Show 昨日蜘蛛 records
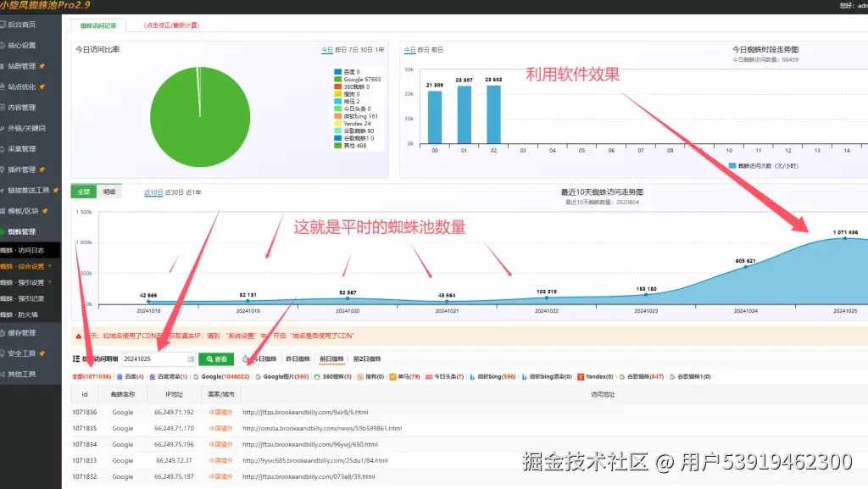 point(298,359)
